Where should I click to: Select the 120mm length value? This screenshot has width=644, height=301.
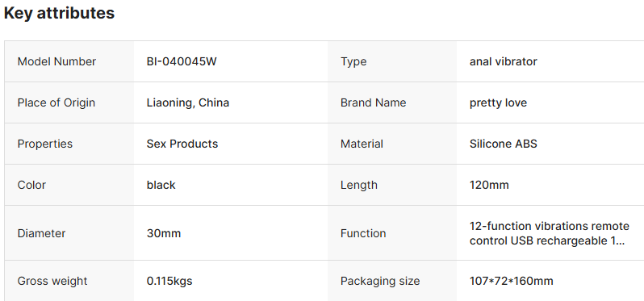(489, 185)
